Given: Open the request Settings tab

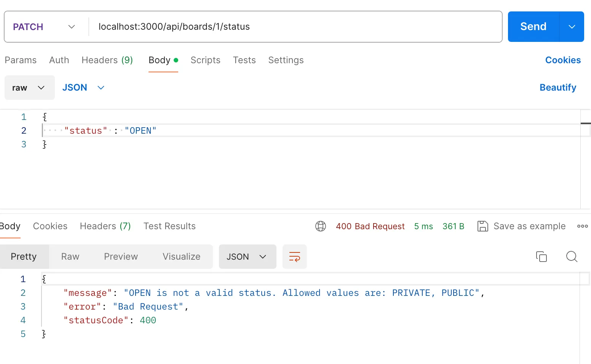Looking at the screenshot, I should pyautogui.click(x=286, y=60).
